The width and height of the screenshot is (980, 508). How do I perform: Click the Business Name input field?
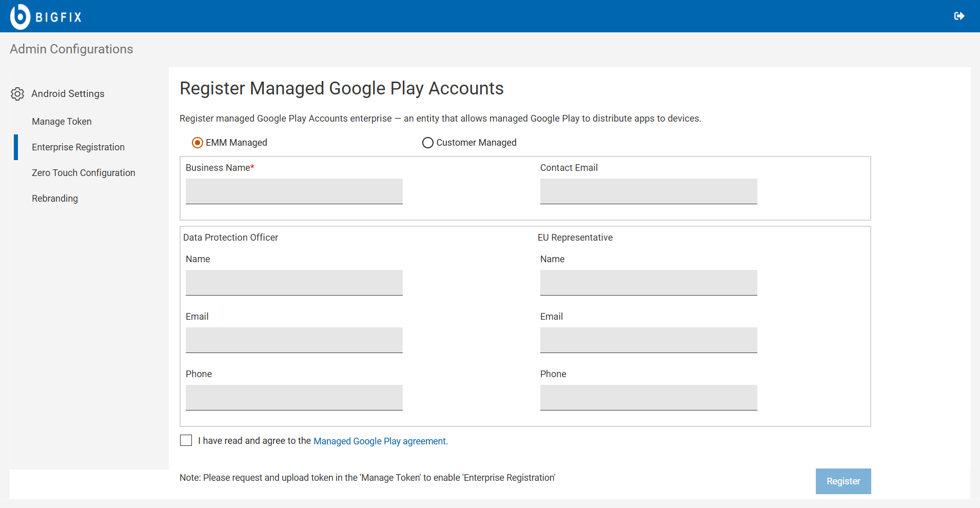pyautogui.click(x=294, y=191)
